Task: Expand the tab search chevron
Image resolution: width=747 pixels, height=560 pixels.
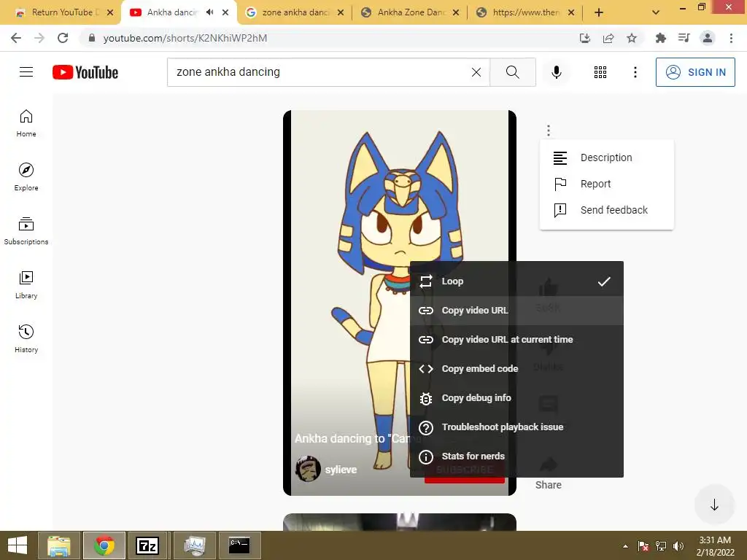Action: point(656,12)
